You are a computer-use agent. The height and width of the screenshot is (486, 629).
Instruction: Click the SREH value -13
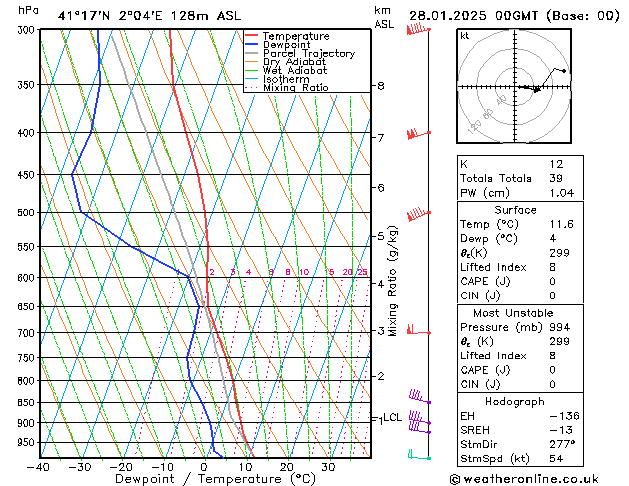click(x=560, y=430)
